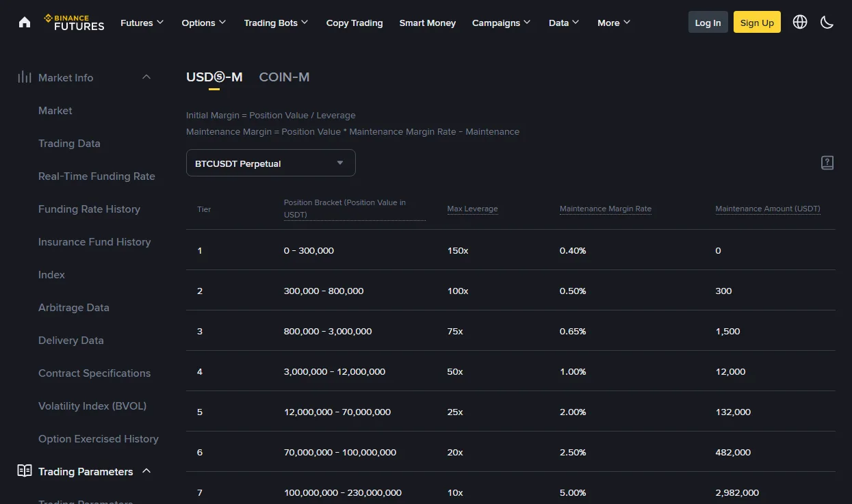Open Option Exercised History page
852x504 pixels.
(99, 438)
